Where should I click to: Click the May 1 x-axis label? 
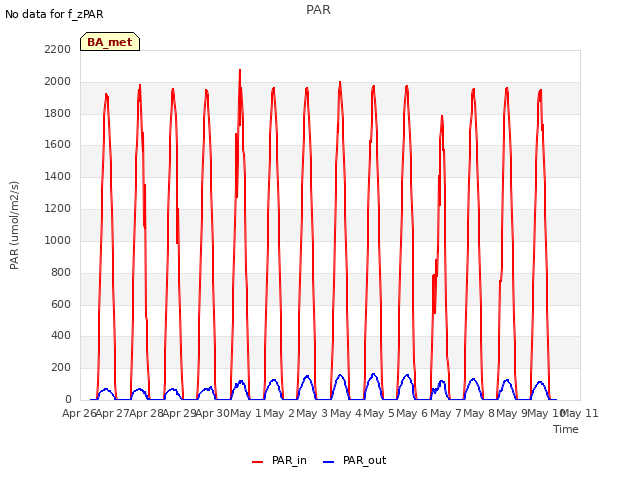point(246,413)
